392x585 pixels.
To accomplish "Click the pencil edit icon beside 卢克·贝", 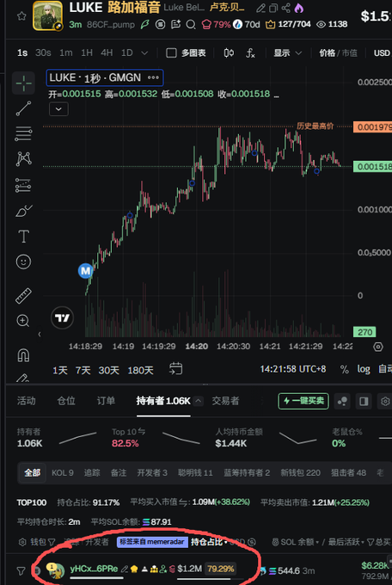I will [x=260, y=8].
